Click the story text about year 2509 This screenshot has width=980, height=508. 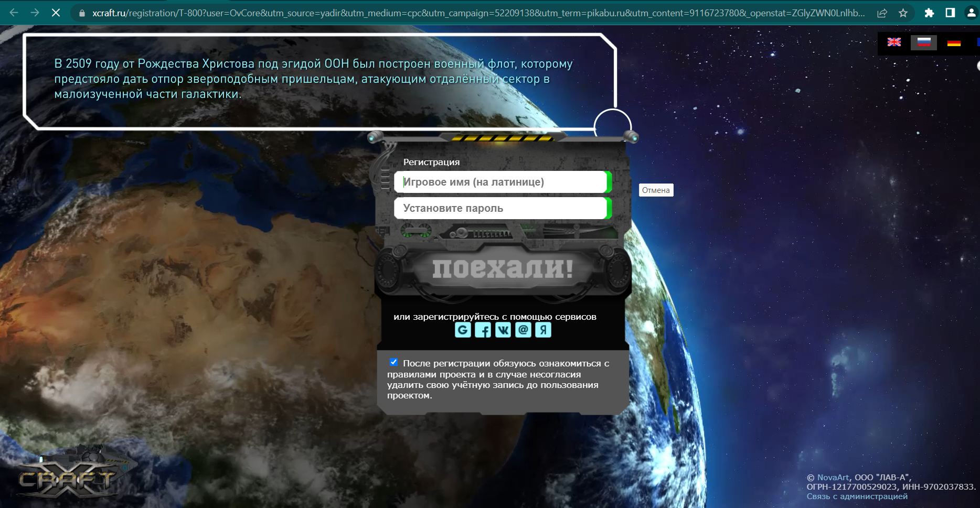pyautogui.click(x=313, y=79)
